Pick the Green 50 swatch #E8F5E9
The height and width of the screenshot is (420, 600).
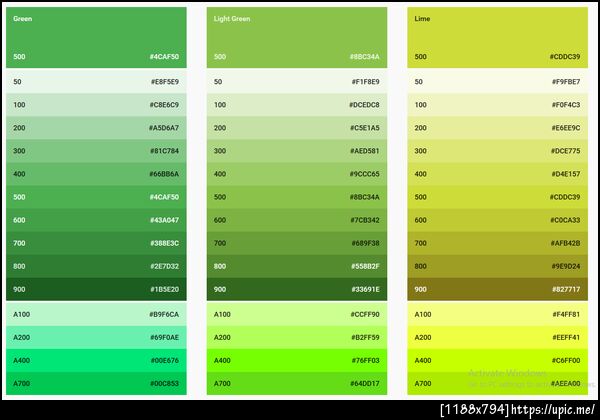coord(96,81)
